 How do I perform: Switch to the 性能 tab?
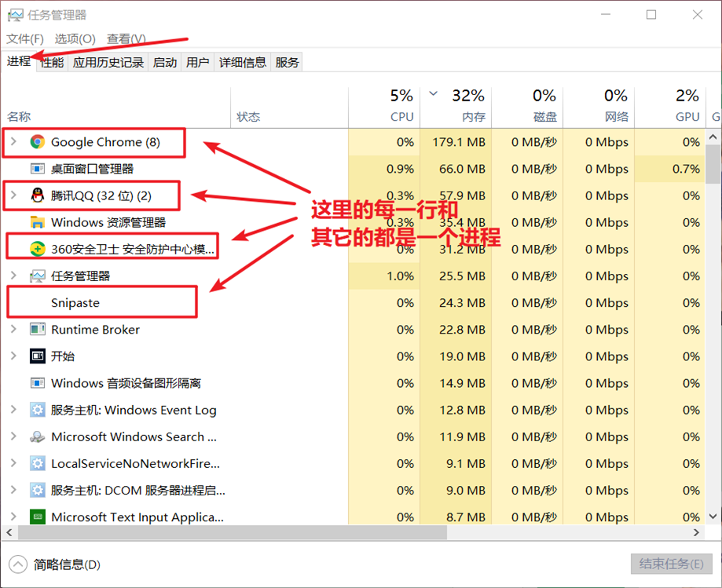pyautogui.click(x=52, y=62)
